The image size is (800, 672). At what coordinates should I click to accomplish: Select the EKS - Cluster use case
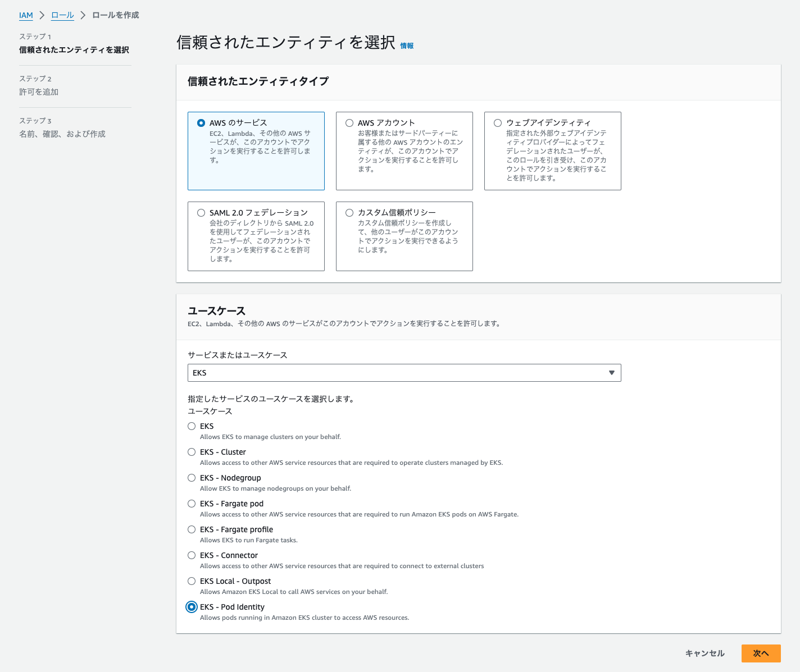[x=192, y=452]
